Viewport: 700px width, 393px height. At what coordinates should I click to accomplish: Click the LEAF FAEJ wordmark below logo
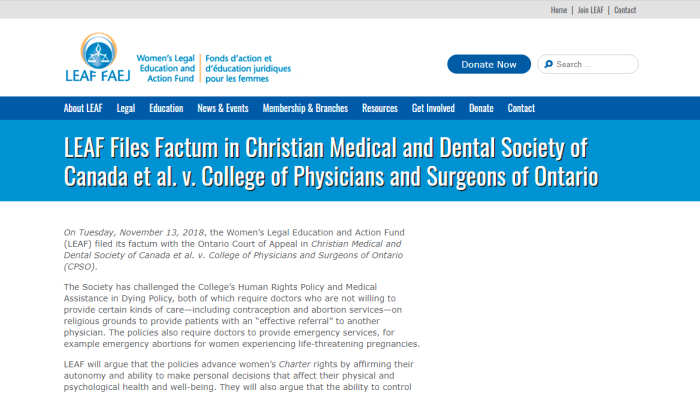(98, 76)
